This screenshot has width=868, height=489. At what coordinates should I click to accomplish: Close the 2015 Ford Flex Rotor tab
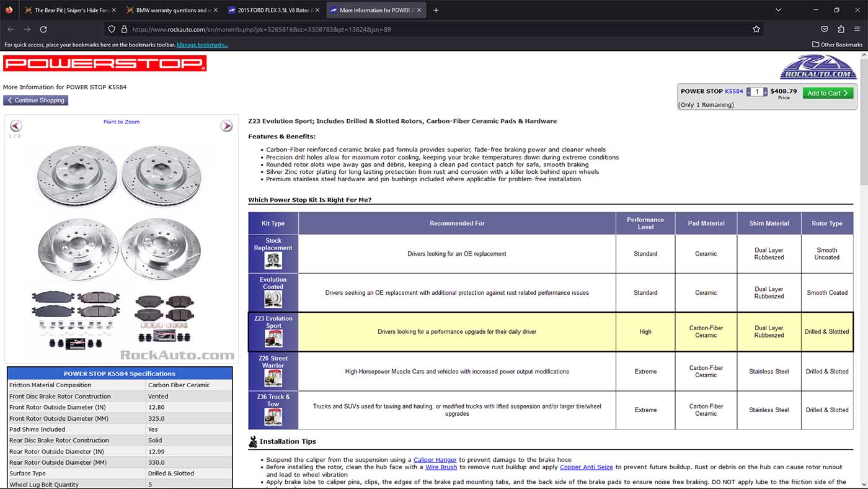pyautogui.click(x=317, y=10)
